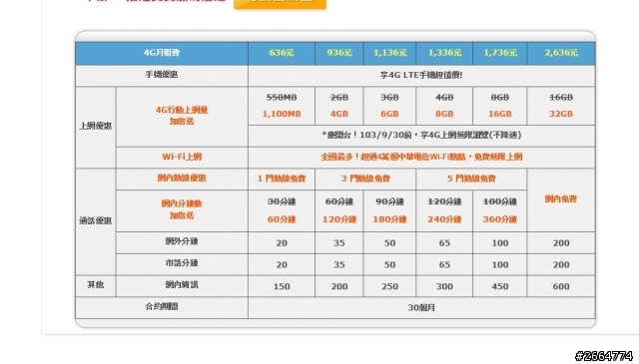
Task: Click the orange 8GB value under 1,336元
Action: [x=444, y=114]
